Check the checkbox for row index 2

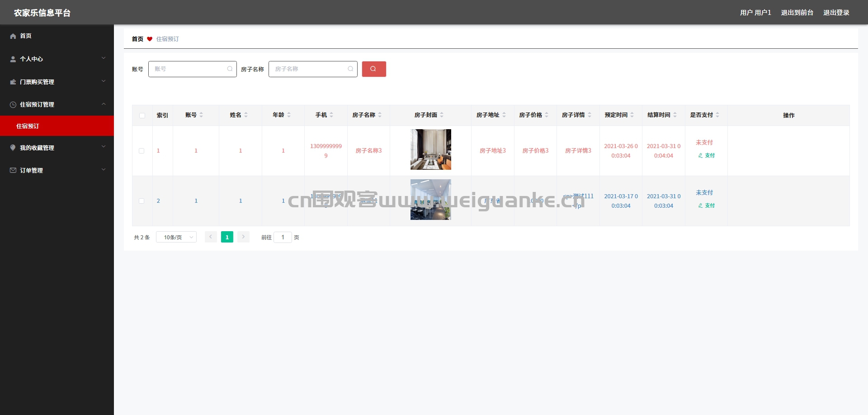(142, 201)
